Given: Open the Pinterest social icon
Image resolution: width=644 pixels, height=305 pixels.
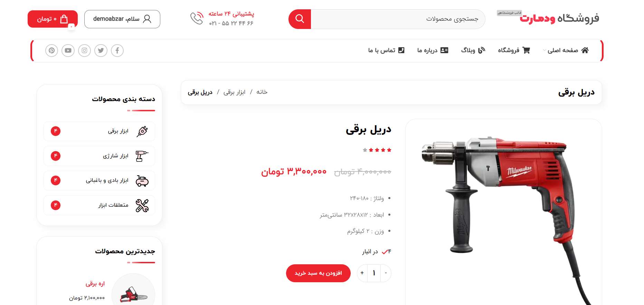Looking at the screenshot, I should 51,51.
